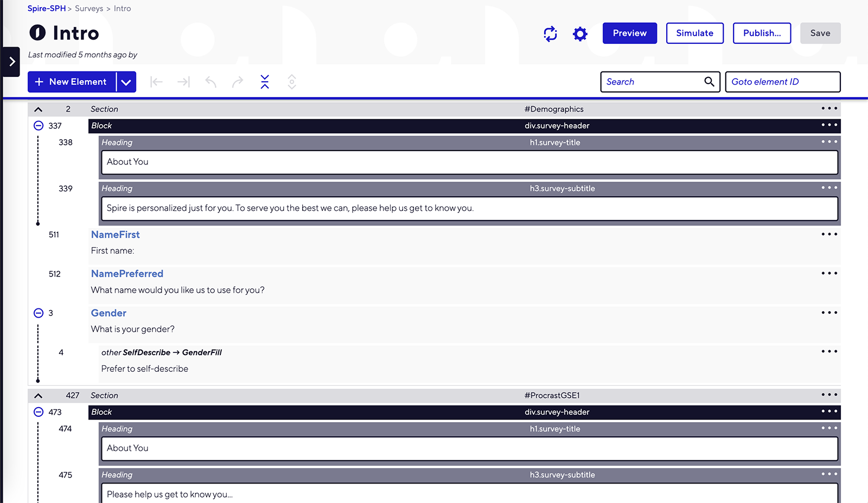This screenshot has width=868, height=503.
Task: Click the expand all elements icon
Action: 292,82
